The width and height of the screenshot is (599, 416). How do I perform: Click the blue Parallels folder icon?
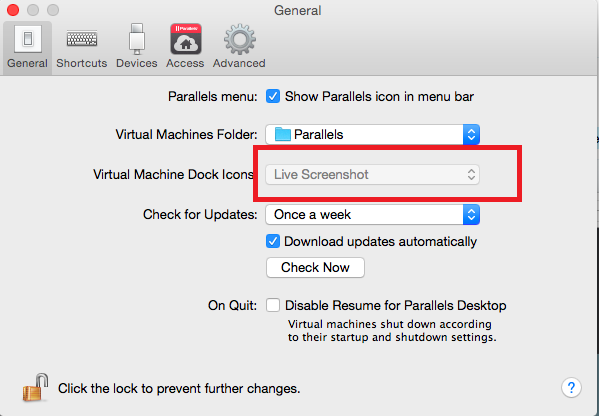pyautogui.click(x=283, y=134)
